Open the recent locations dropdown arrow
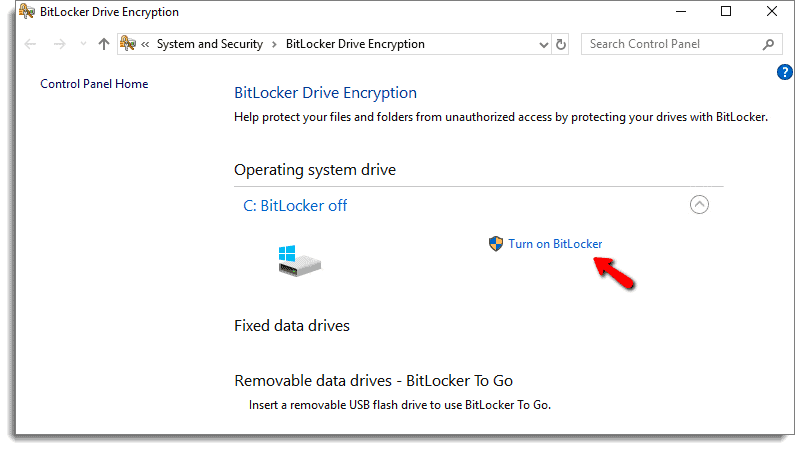Image resolution: width=795 pixels, height=450 pixels. click(x=83, y=44)
